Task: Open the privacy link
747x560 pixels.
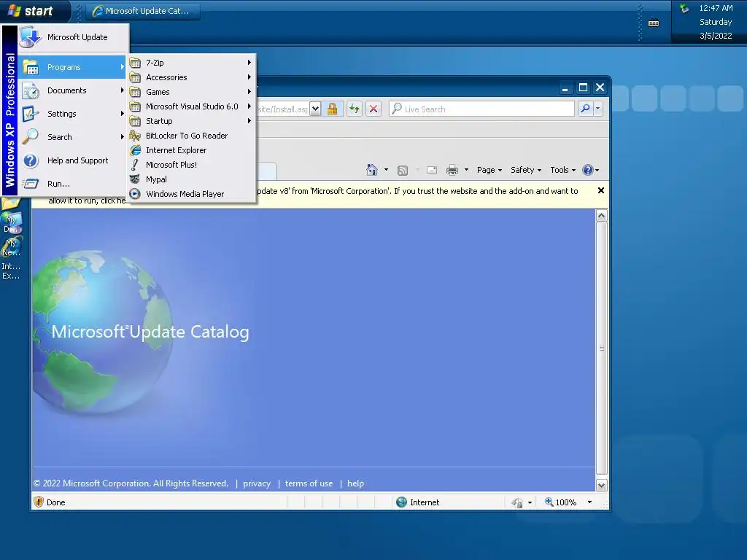Action: coord(257,483)
